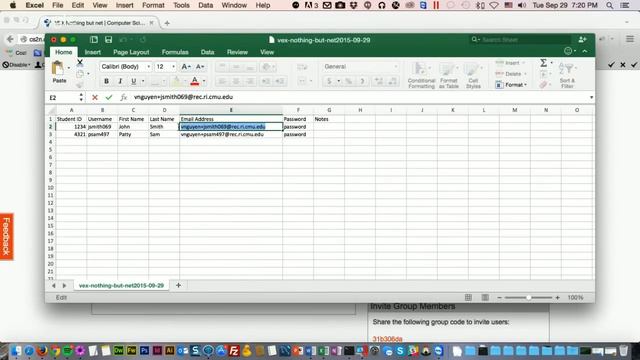Open the font size 12 dropdown
The image size is (640, 360).
[173, 67]
